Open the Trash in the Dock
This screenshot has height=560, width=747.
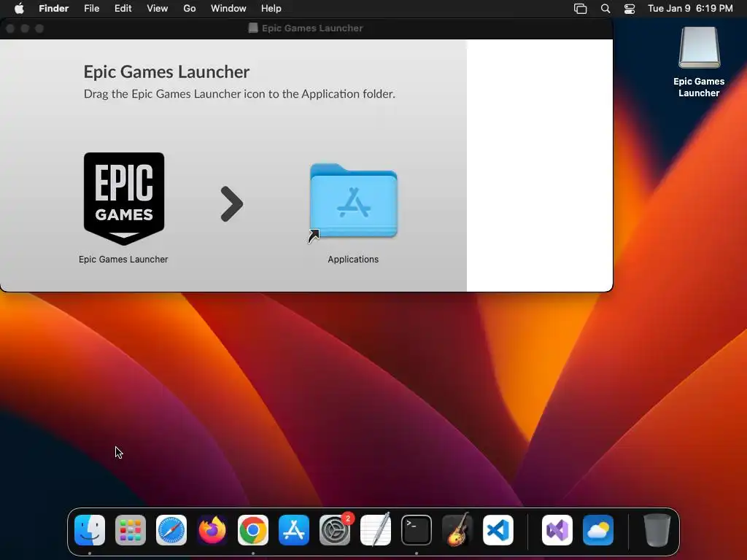[657, 530]
